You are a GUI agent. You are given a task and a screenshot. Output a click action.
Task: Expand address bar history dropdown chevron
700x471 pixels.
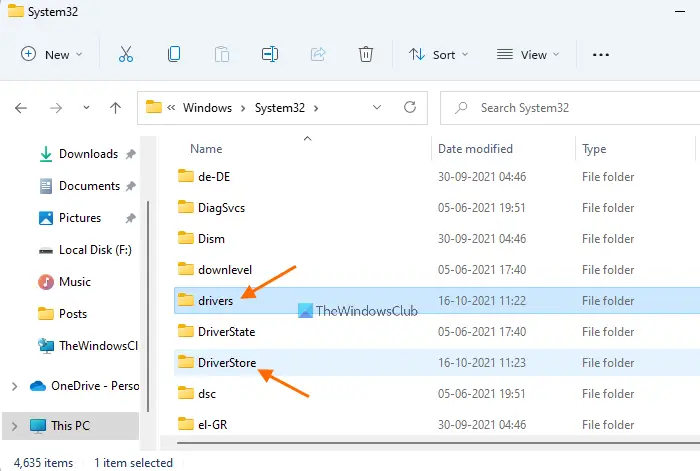[376, 107]
